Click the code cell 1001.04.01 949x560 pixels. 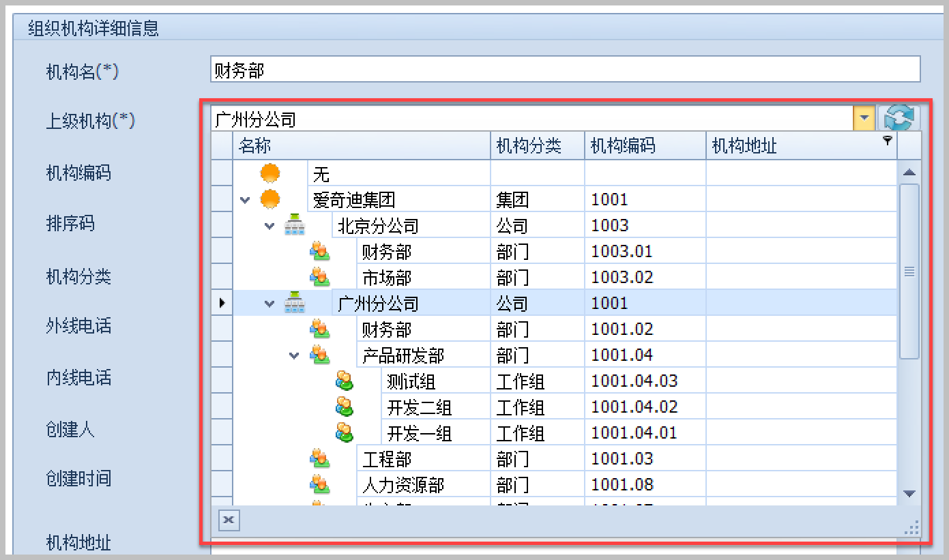[645, 433]
